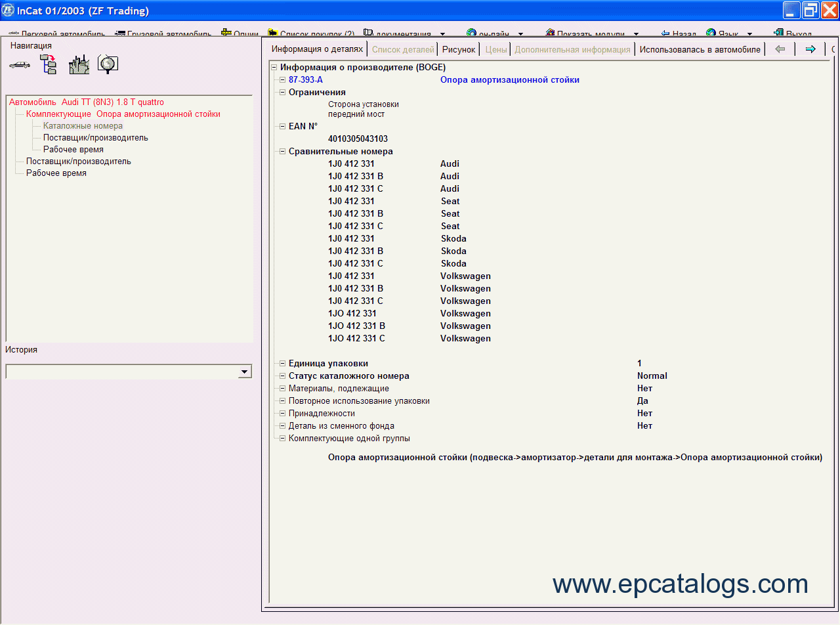Select indented Поставщик/производитель under Комплектующие
This screenshot has height=625, width=840.
click(x=96, y=137)
